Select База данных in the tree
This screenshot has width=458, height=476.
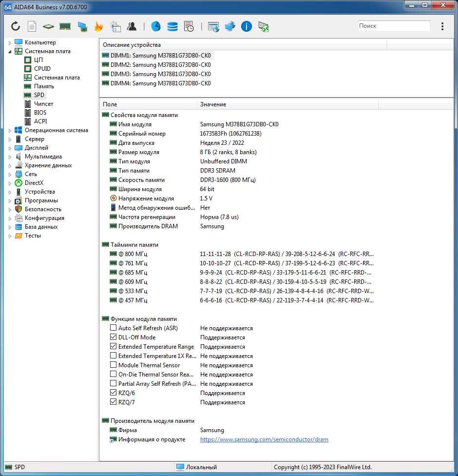pos(41,227)
